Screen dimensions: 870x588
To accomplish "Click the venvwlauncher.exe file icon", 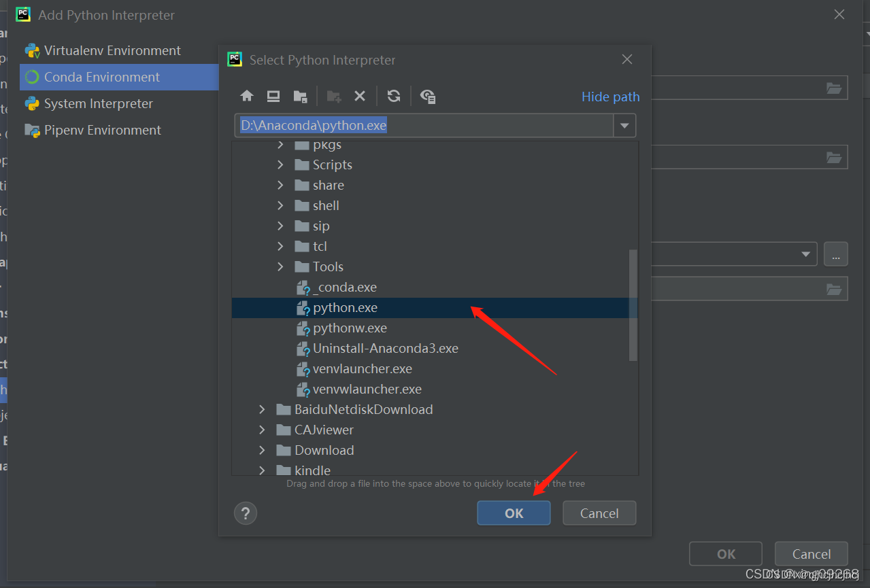I will 303,390.
